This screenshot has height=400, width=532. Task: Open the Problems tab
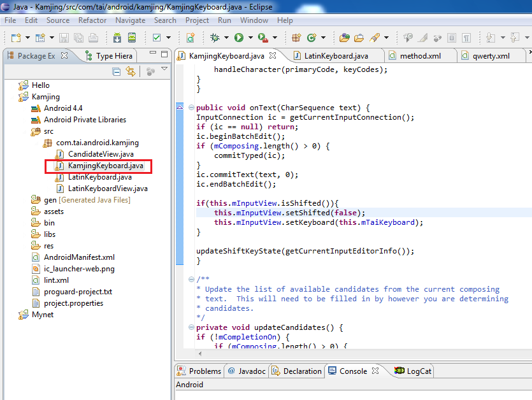[199, 371]
